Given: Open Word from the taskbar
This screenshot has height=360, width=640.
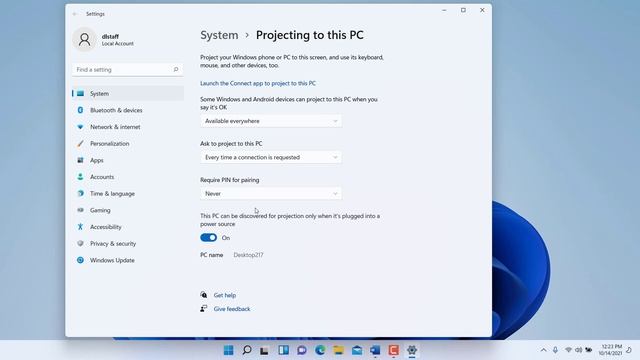Looking at the screenshot, I should coord(375,350).
